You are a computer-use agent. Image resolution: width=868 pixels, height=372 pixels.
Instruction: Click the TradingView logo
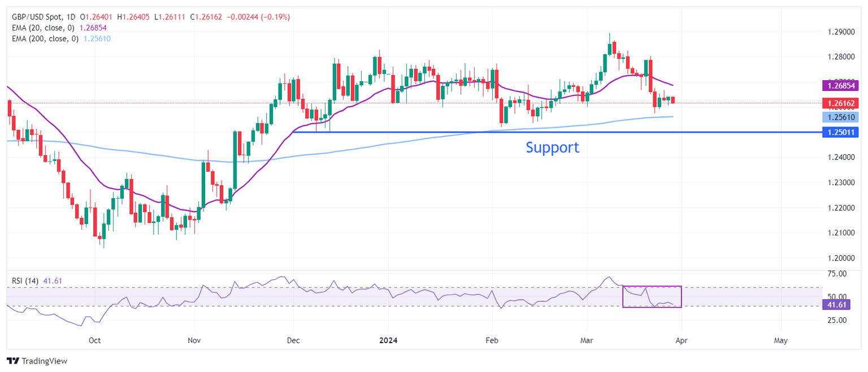tap(37, 361)
